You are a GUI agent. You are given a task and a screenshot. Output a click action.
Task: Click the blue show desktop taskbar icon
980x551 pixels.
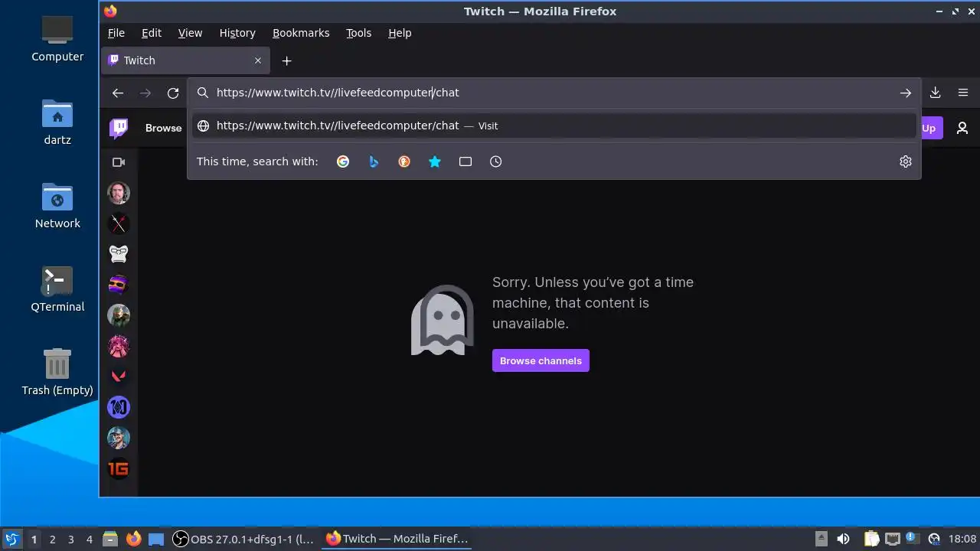point(156,539)
